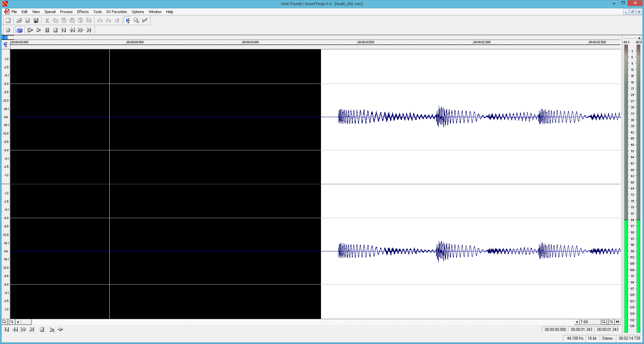
Task: Open the Special menu
Action: (50, 12)
